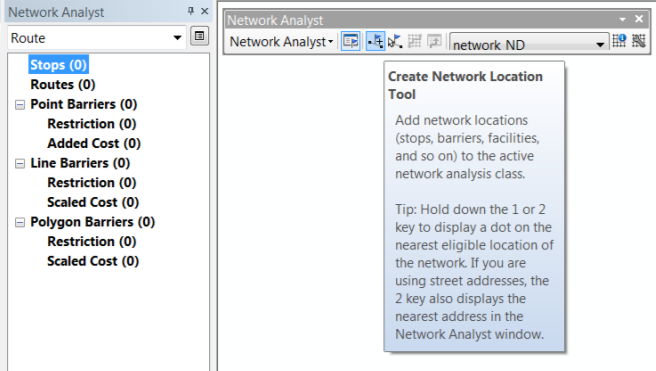Screen dimensions: 656x371
Task: Select Added Cost (0) item
Action: (94, 143)
